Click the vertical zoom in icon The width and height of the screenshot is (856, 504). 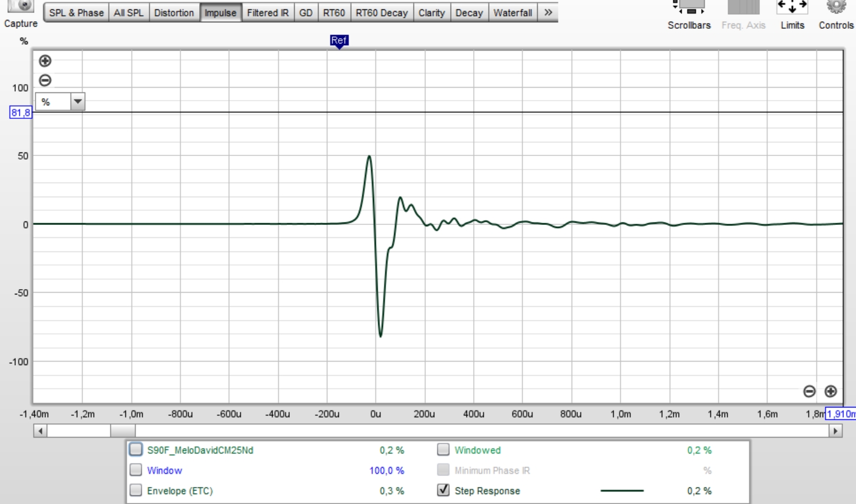point(45,61)
